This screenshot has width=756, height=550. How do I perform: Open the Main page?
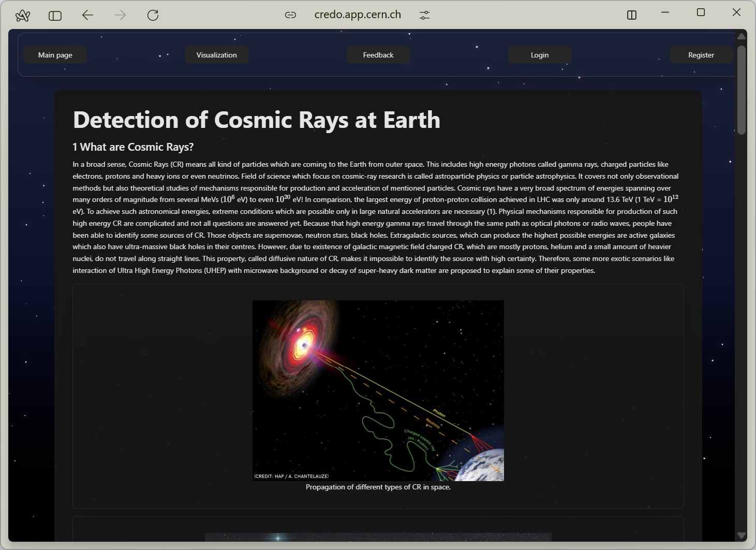[x=55, y=54]
